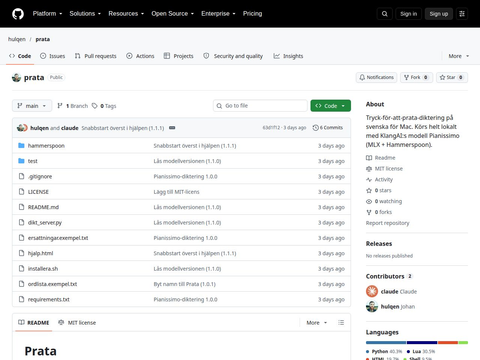
Task: Open the hulqen owner breadcrumb link
Action: [17, 39]
